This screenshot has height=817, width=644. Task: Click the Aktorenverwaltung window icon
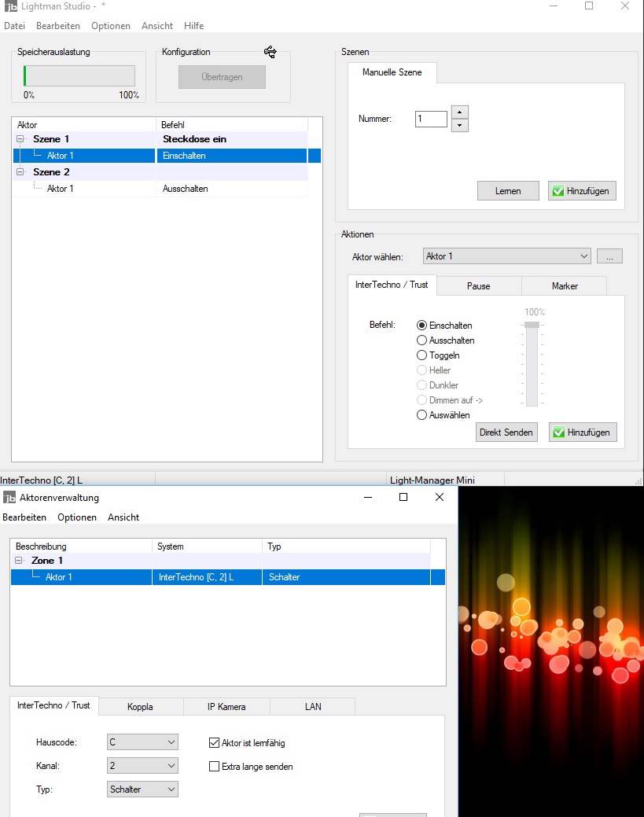click(9, 498)
